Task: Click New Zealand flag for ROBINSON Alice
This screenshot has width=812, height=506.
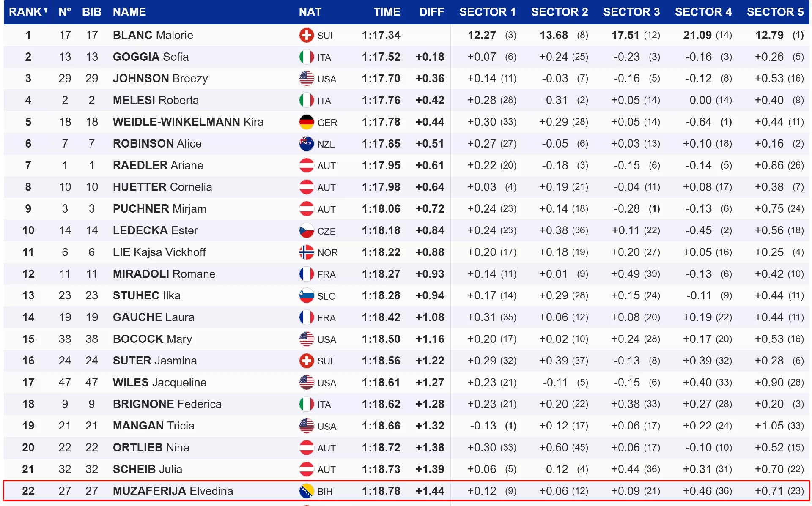Action: 306,144
